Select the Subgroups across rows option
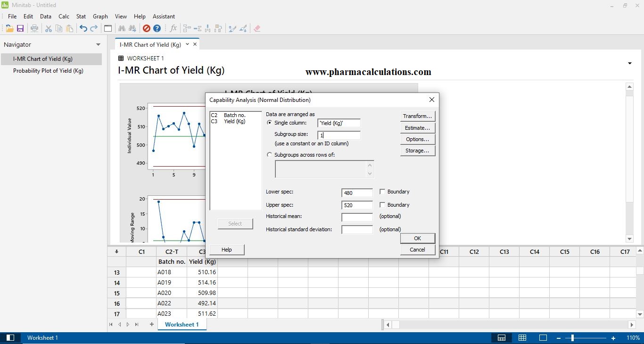 click(269, 154)
